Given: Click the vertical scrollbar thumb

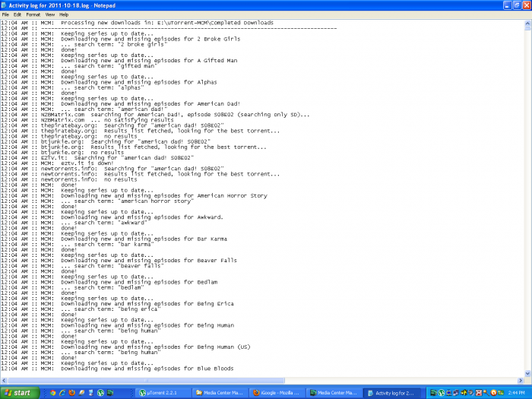Looking at the screenshot, I should click(527, 29).
